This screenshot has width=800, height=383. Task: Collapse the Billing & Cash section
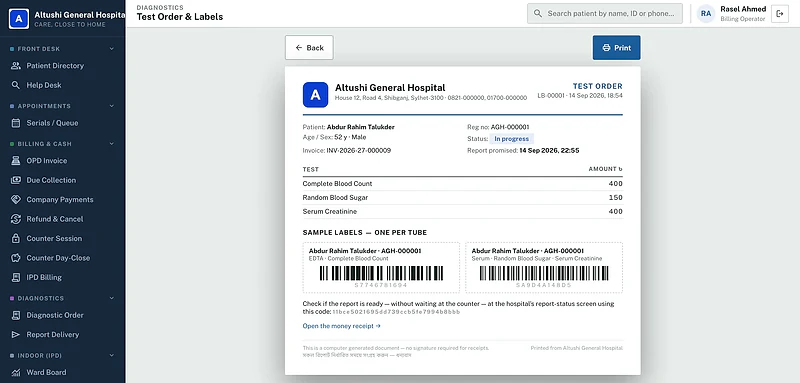point(112,144)
